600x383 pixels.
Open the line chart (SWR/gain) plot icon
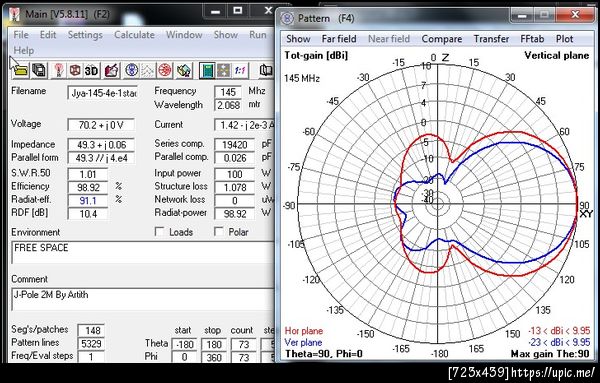[148, 70]
